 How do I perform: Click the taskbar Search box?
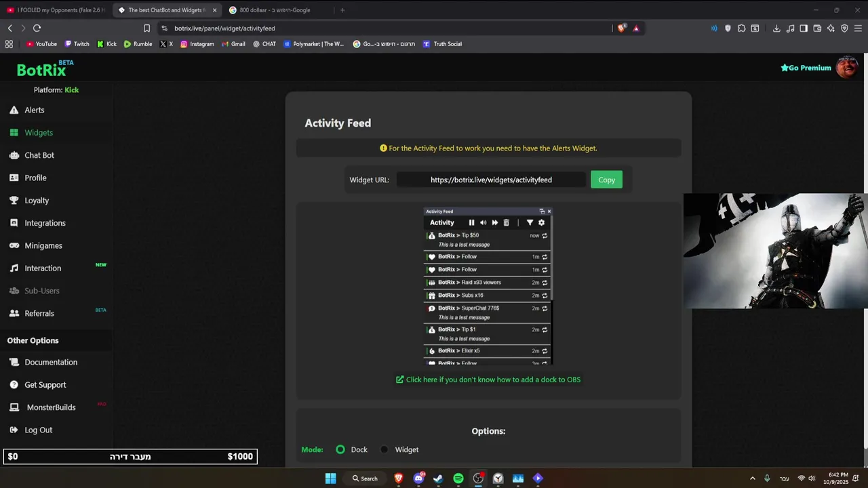(x=365, y=479)
